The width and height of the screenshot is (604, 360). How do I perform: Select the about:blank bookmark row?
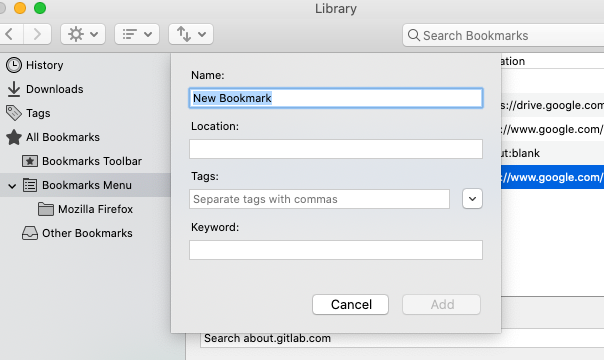552,153
